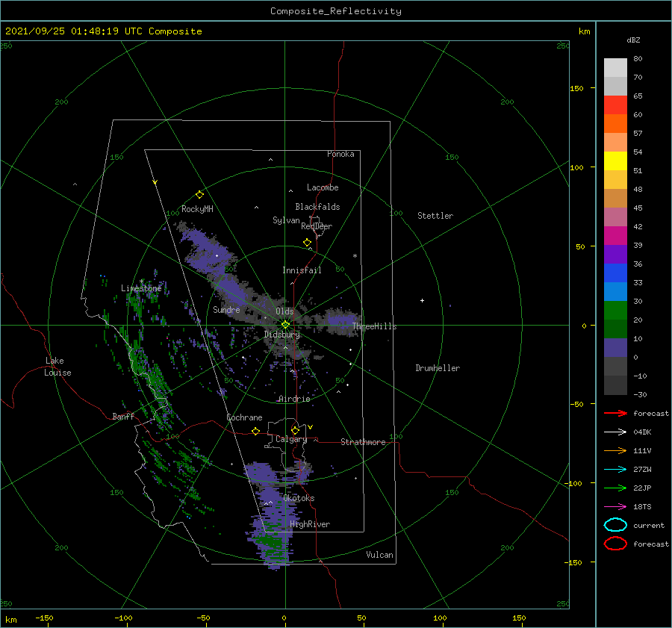Click the Calgary city label
The image size is (672, 628).
pyautogui.click(x=291, y=439)
